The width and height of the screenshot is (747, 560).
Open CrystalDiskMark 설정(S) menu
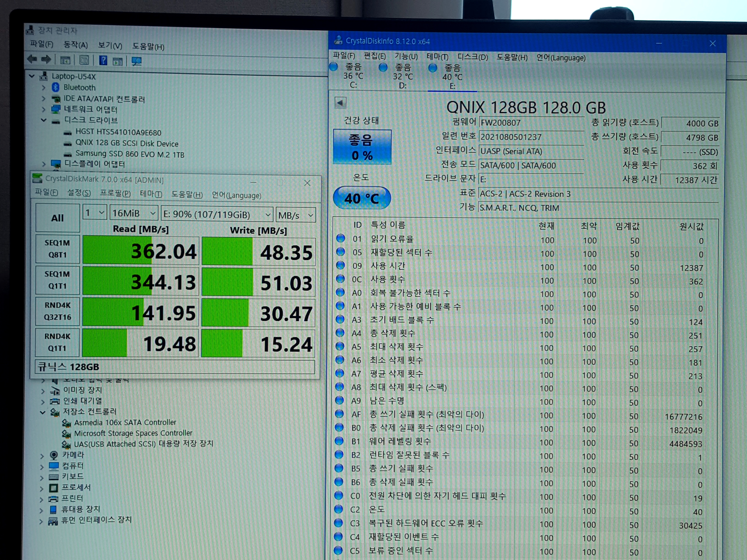coord(79,193)
